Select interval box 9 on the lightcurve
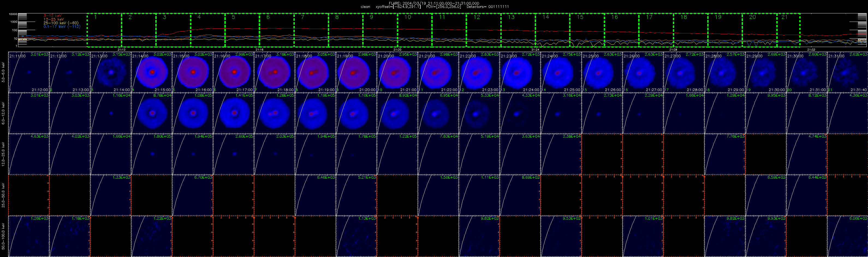 (x=380, y=30)
